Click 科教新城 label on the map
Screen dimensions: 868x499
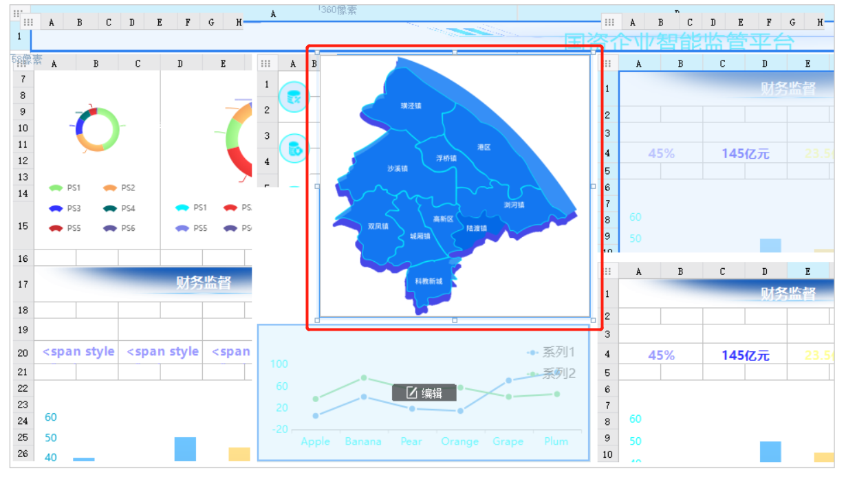pyautogui.click(x=428, y=281)
